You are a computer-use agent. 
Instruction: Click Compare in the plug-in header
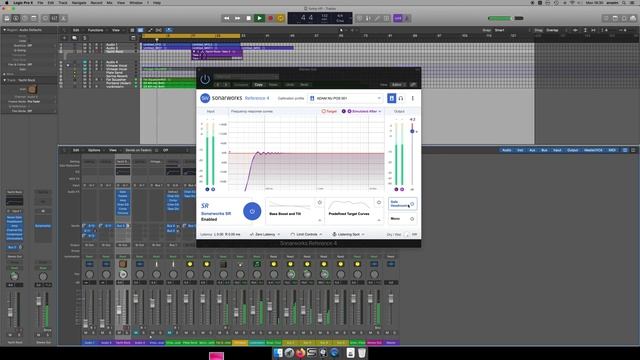click(241, 84)
